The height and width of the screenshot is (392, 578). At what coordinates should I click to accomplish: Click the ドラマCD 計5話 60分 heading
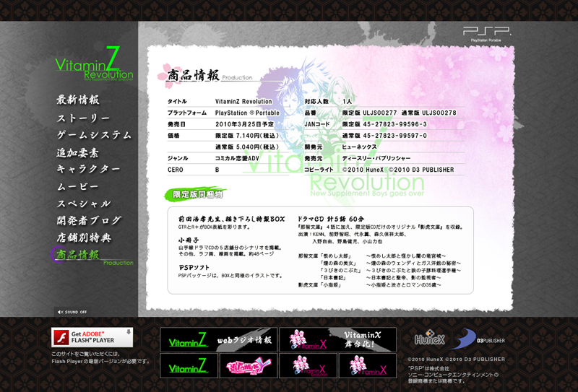331,219
